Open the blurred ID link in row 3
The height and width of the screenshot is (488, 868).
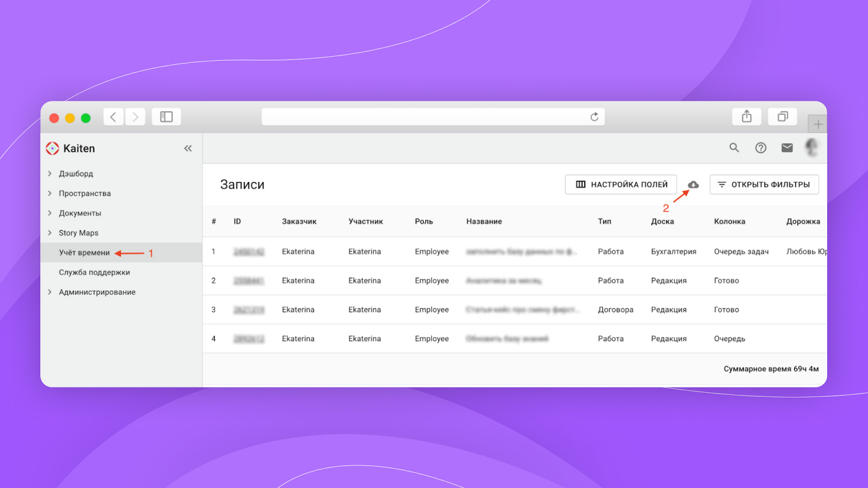(x=248, y=310)
